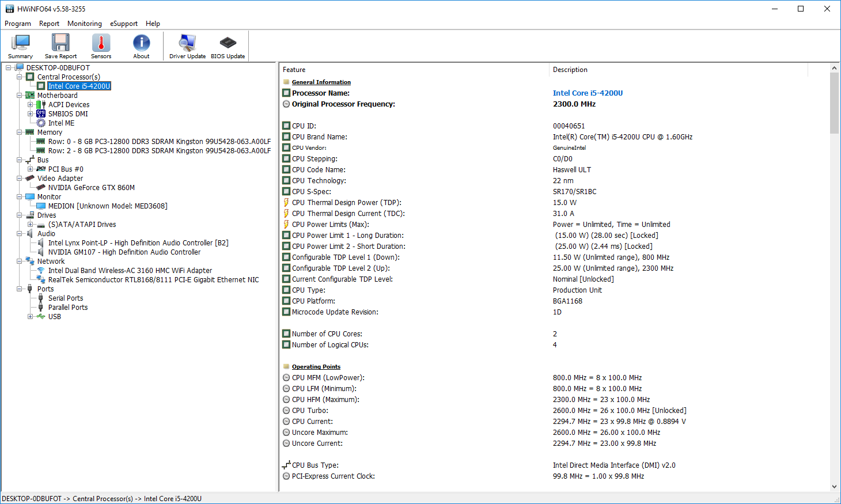Select the Video Adapter category node

60,179
